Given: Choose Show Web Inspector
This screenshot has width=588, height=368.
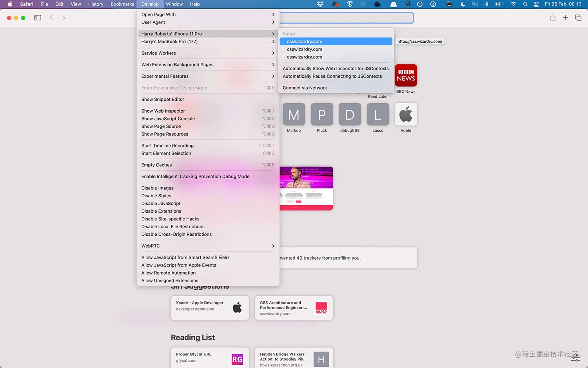Looking at the screenshot, I should [x=208, y=111].
